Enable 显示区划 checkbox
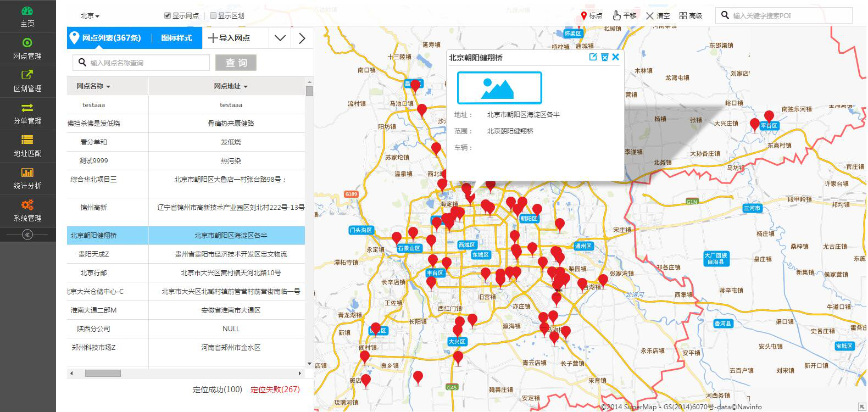 click(x=213, y=16)
